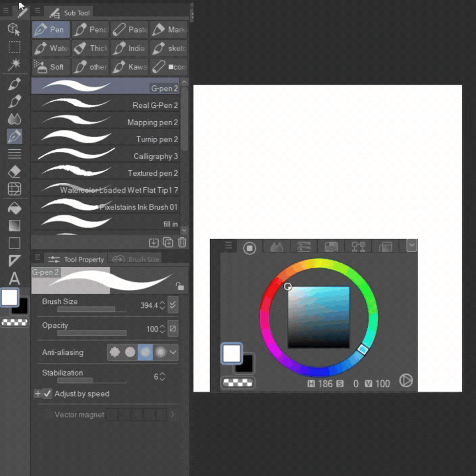Click the Opacity stepper arrows
The width and height of the screenshot is (476, 476).
click(x=162, y=329)
